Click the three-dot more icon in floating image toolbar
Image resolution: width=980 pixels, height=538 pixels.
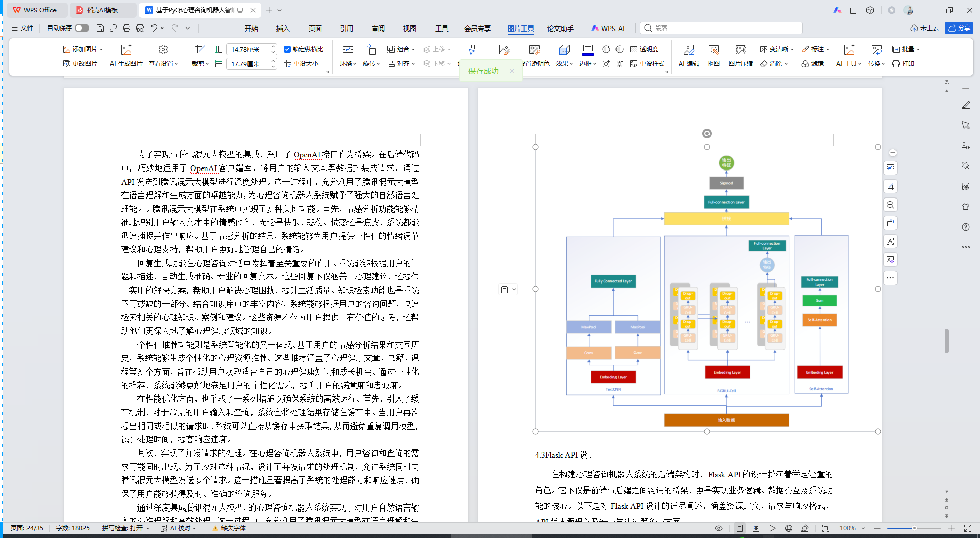890,278
